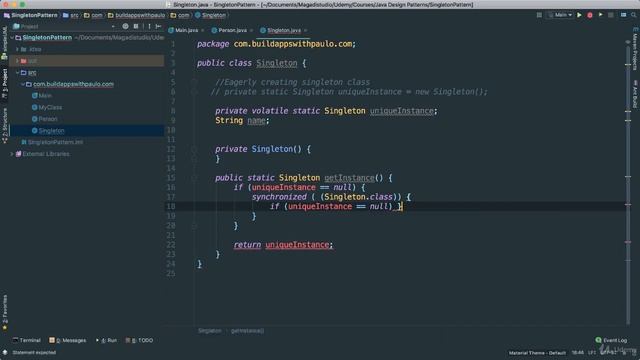The image size is (640, 360).
Task: Run the Main configuration with green play
Action: 579,15
